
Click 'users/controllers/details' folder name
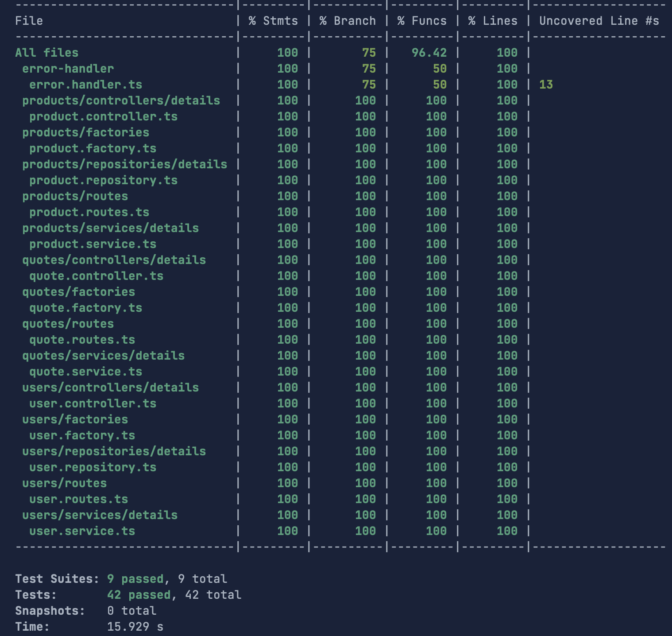point(110,388)
